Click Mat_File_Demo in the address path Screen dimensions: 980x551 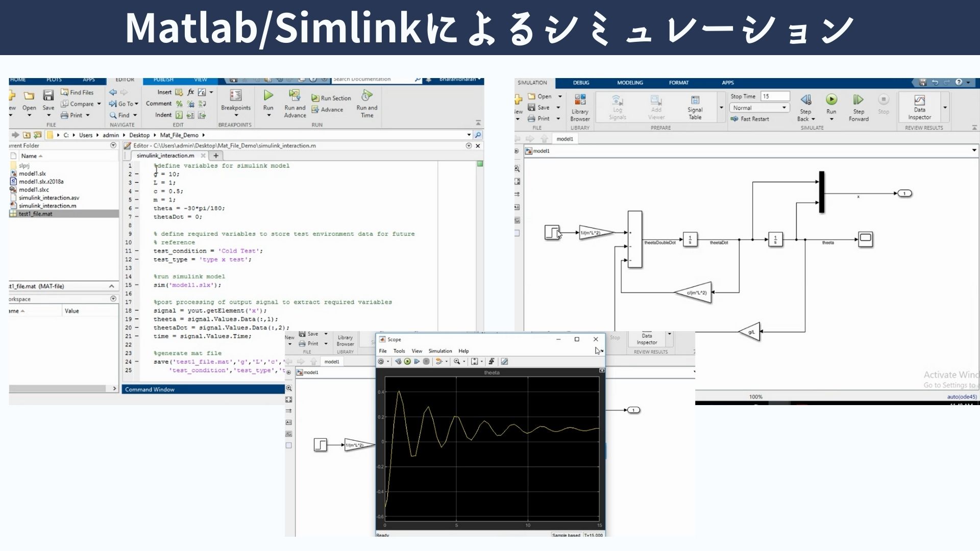[x=179, y=135]
